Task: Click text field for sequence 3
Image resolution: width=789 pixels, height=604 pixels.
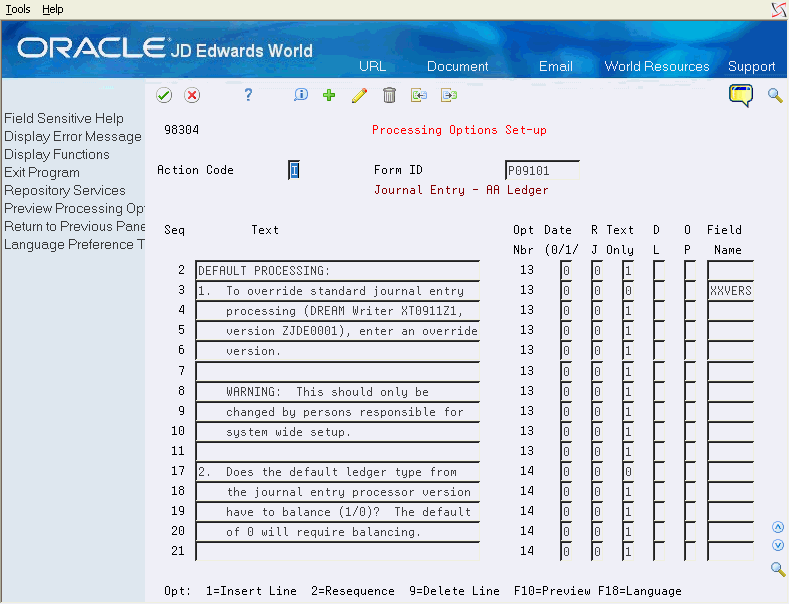Action: [x=337, y=290]
